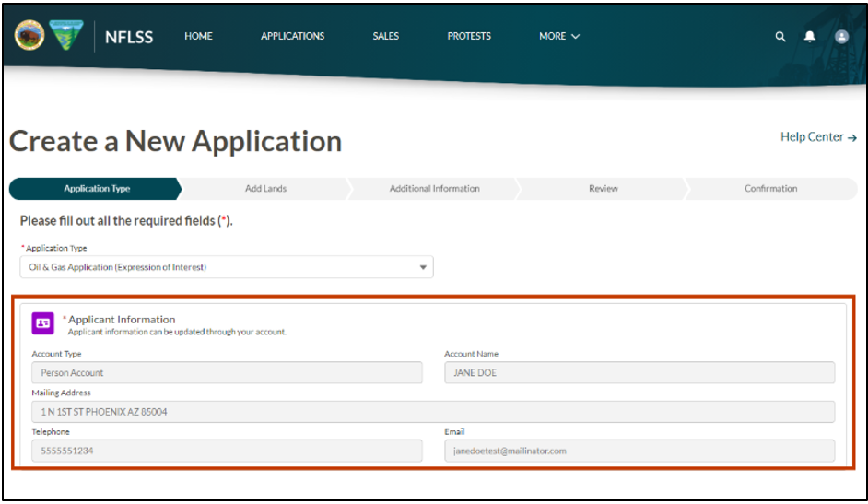868x504 pixels.
Task: Click the Account Type field showing Person Account
Action: tap(227, 373)
